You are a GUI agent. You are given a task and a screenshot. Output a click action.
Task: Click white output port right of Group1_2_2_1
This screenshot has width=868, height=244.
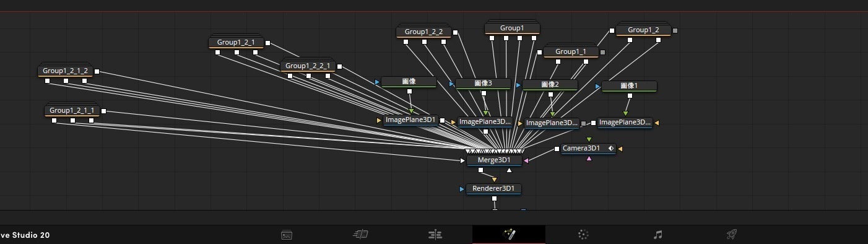point(339,66)
